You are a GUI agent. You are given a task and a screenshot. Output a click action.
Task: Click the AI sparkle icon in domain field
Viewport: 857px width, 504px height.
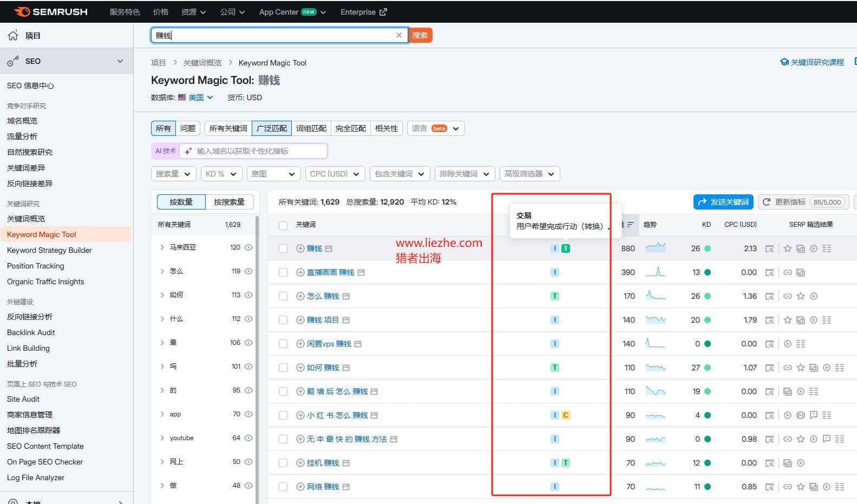coord(188,151)
